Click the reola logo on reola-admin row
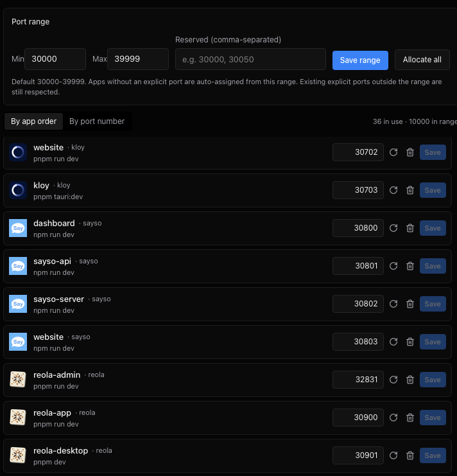 tap(18, 380)
